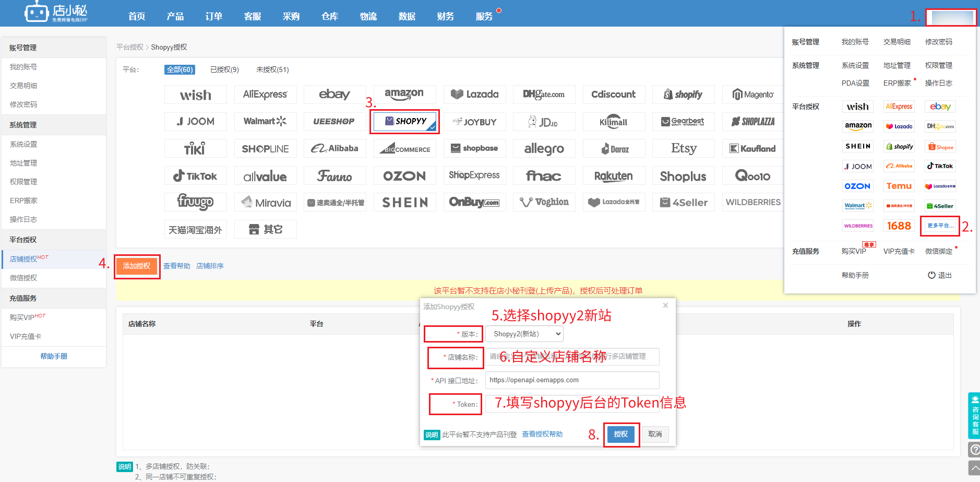Click 退出 to log out

pyautogui.click(x=940, y=275)
